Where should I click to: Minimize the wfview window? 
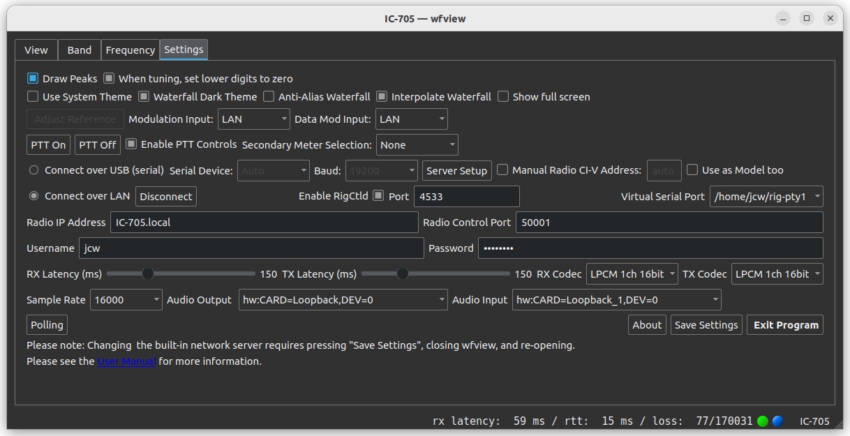[783, 18]
